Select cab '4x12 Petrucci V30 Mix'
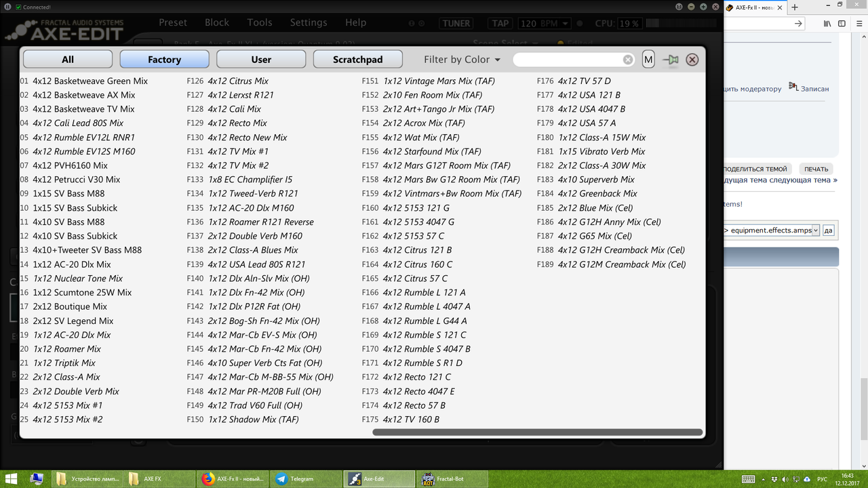Viewport: 868px width, 488px height. [x=76, y=180]
